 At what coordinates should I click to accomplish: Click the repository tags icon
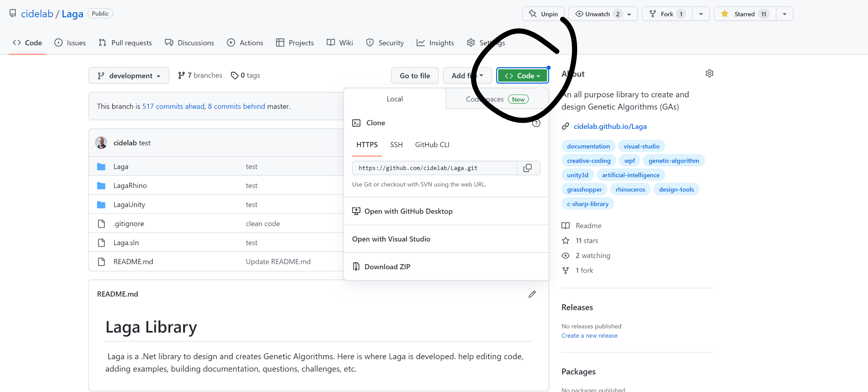(235, 76)
